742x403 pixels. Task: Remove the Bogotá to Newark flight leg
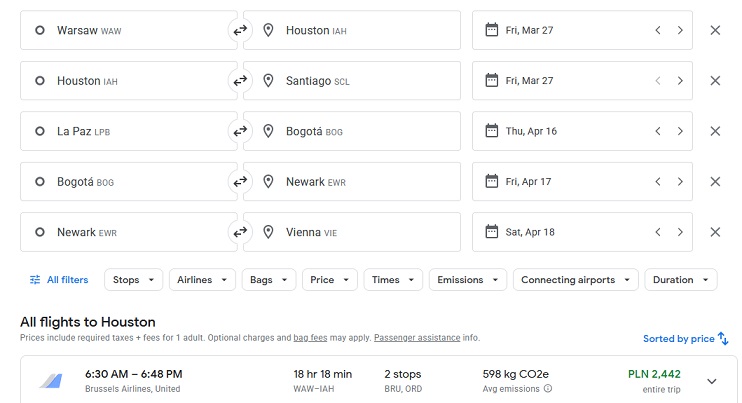coord(715,182)
